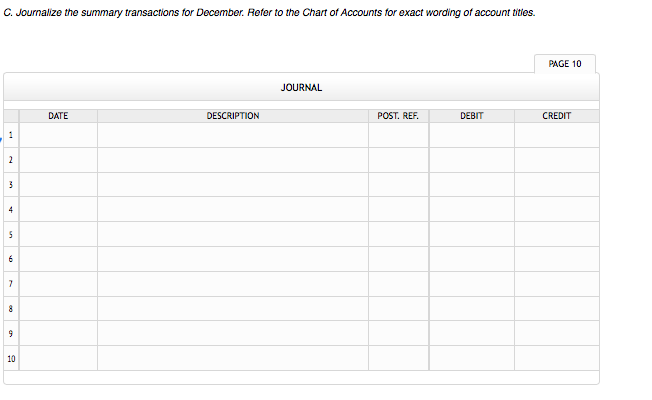Click the Description cell in row 6
The image size is (652, 400).
232,259
